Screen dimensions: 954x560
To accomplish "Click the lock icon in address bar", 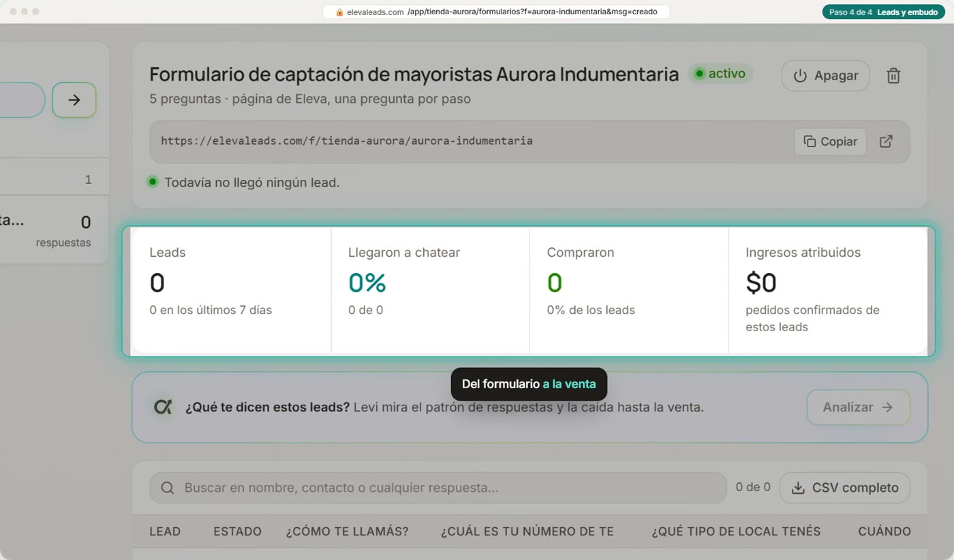I will pos(339,12).
